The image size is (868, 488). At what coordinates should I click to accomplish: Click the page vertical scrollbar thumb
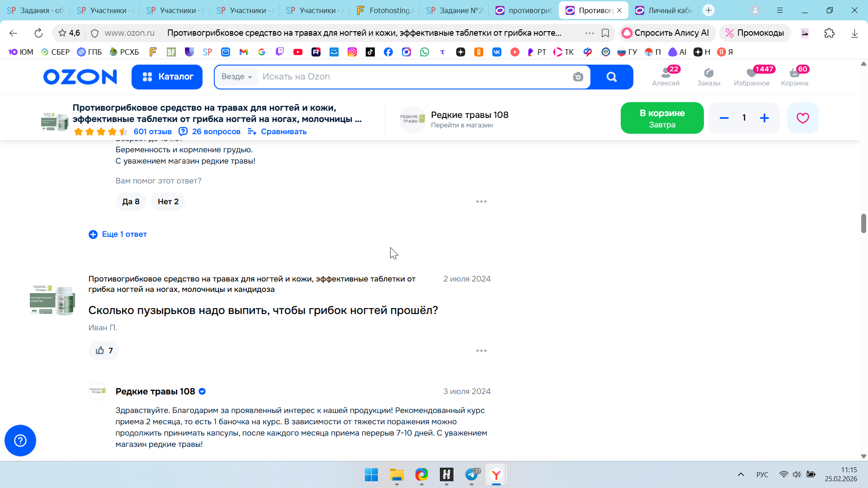(863, 224)
